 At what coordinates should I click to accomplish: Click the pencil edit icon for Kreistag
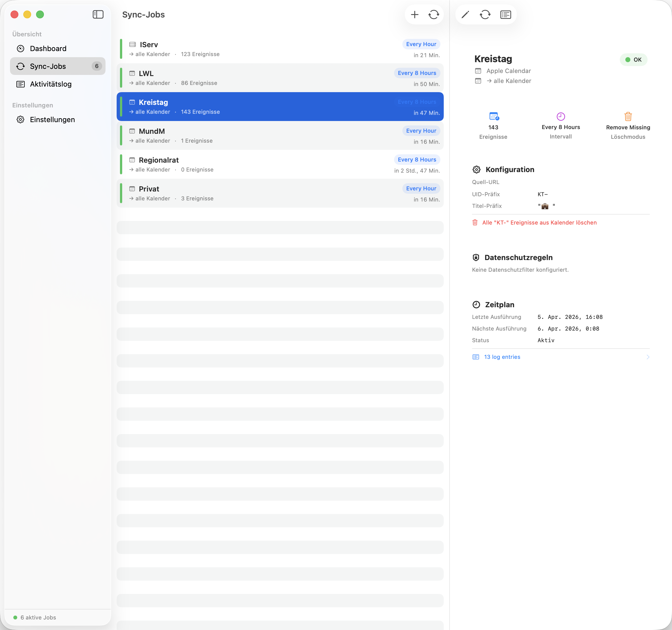pyautogui.click(x=465, y=14)
